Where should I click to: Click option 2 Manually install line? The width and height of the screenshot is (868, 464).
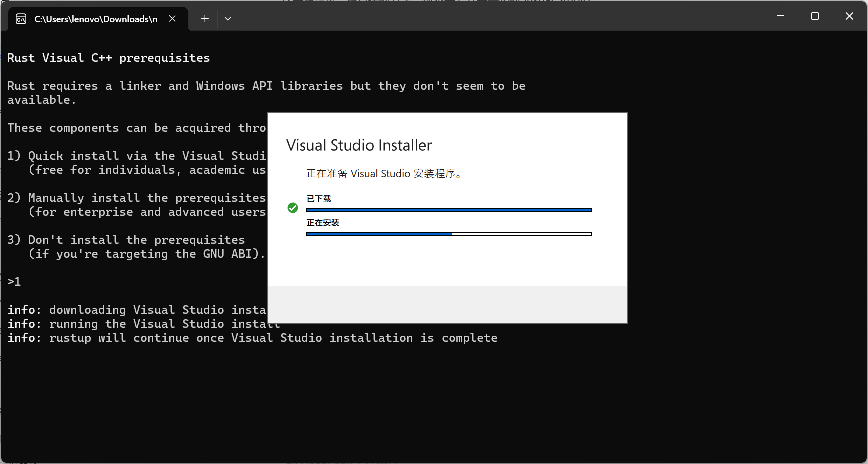click(137, 198)
